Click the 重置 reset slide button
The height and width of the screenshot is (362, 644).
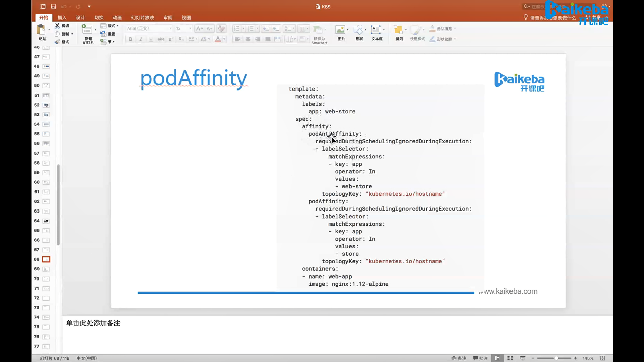tap(111, 34)
